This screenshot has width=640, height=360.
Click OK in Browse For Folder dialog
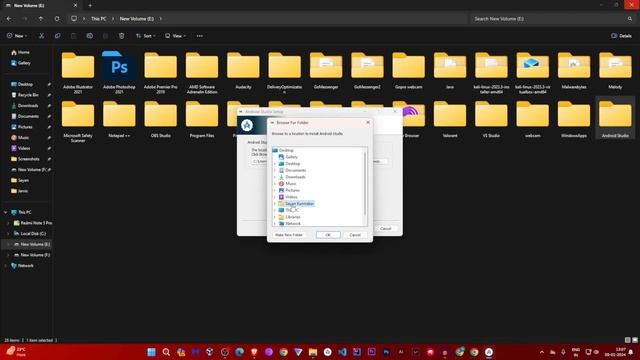(x=328, y=235)
